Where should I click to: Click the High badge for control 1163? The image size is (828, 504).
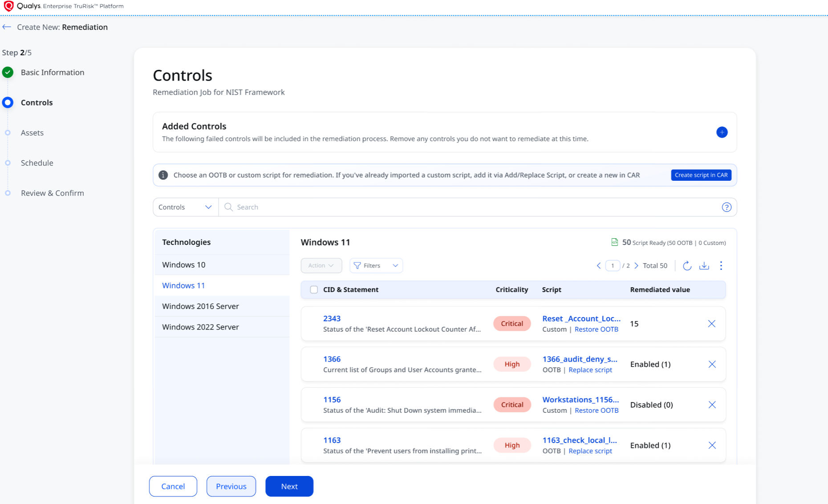click(x=512, y=445)
